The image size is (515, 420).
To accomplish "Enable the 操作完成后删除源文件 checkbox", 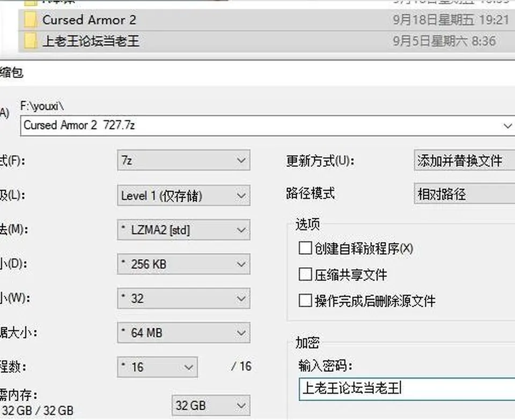I will [305, 300].
